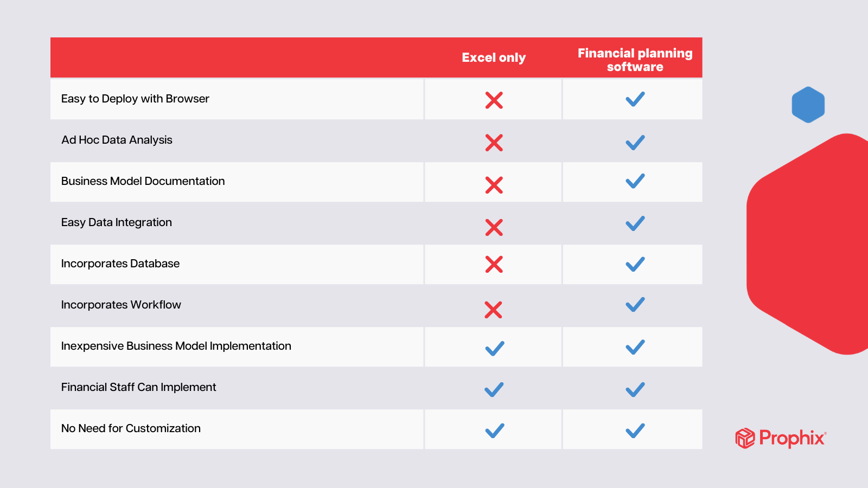Click the small blue hexagon shape
868x488 pixels.
coord(808,105)
